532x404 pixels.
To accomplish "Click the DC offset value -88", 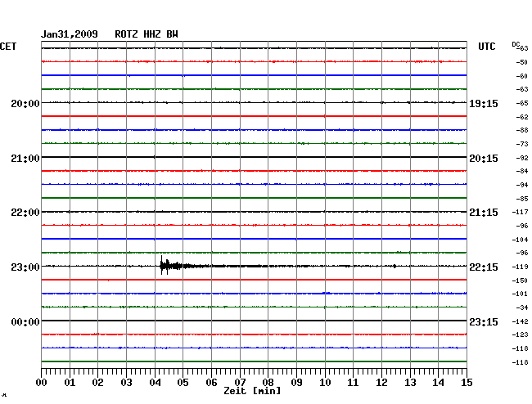I will (x=521, y=131).
